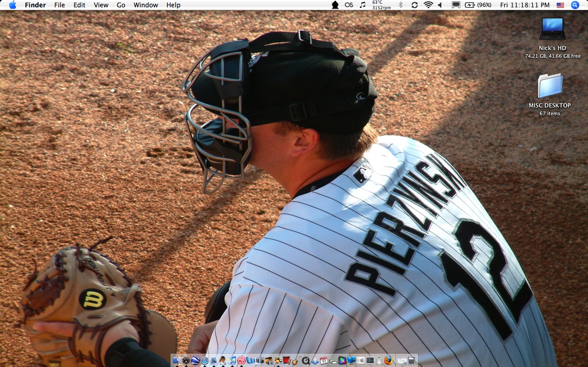588x367 pixels.
Task: Open the Help menu
Action: tap(173, 5)
